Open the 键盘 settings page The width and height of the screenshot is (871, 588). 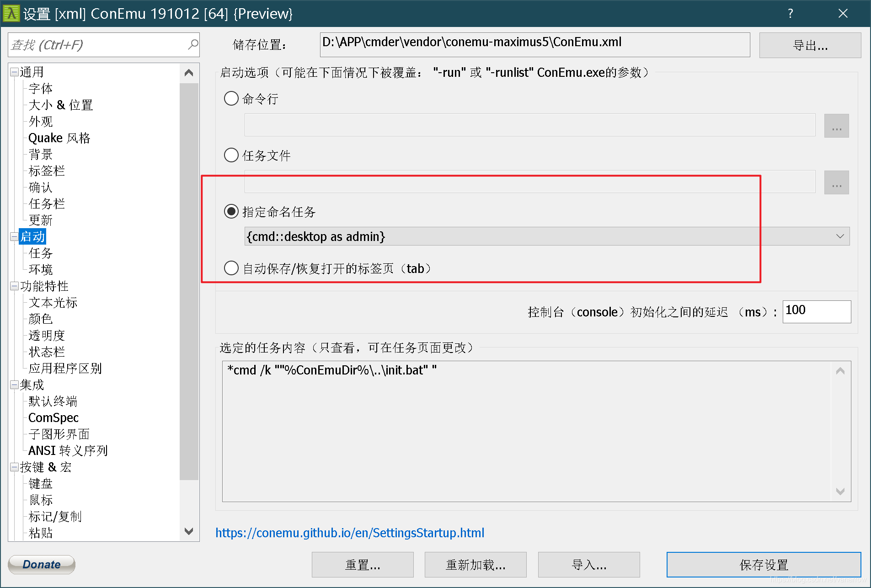coord(40,483)
